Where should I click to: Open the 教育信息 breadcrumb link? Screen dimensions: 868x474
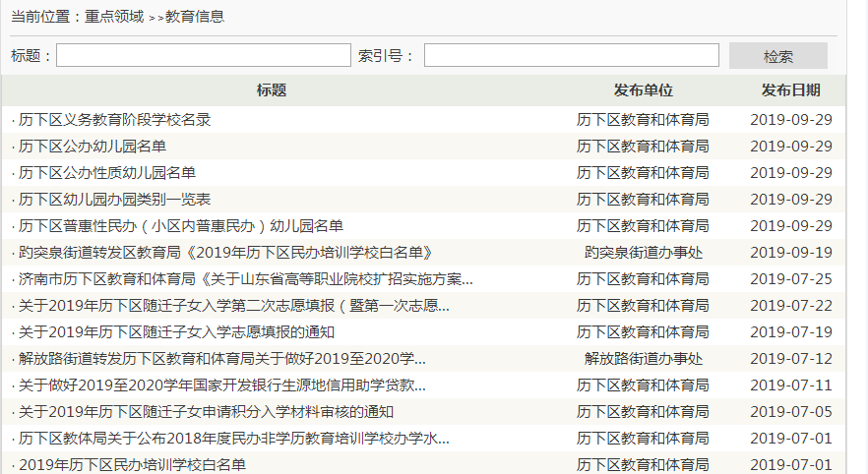pyautogui.click(x=195, y=17)
